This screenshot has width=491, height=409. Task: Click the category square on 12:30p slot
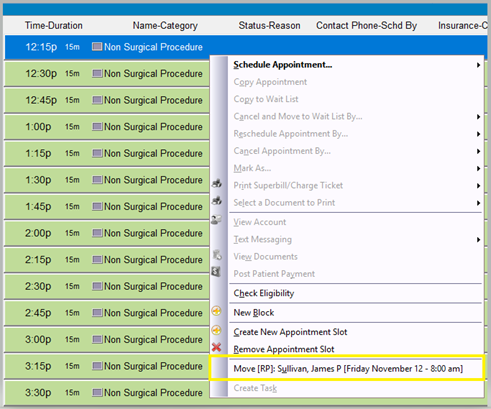(x=97, y=73)
